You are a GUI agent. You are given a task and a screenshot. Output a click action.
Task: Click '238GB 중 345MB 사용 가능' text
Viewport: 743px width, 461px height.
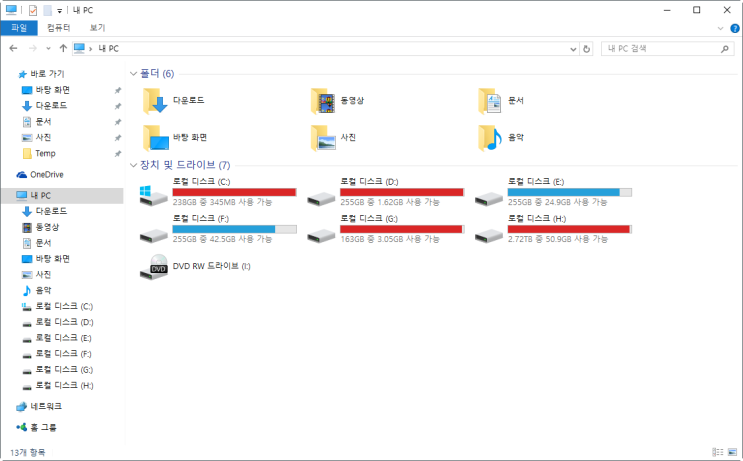coord(222,202)
